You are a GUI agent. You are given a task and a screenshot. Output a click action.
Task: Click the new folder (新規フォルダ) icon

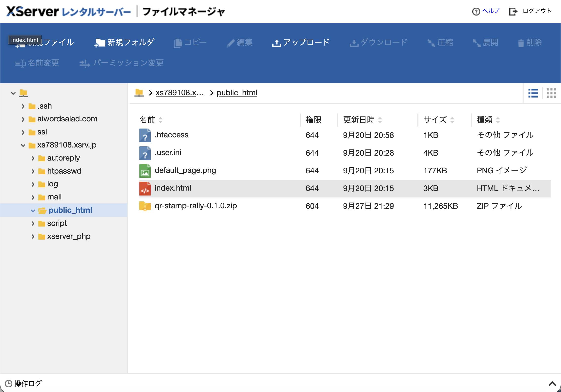(x=99, y=43)
